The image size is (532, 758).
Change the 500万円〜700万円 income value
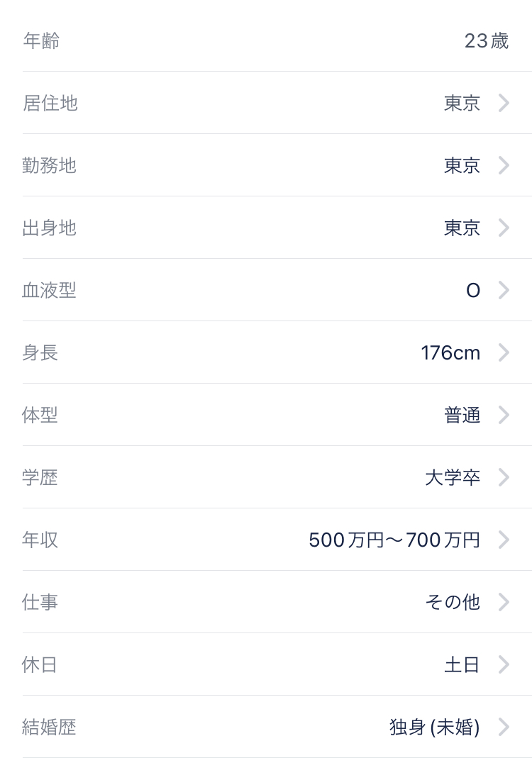coord(394,540)
